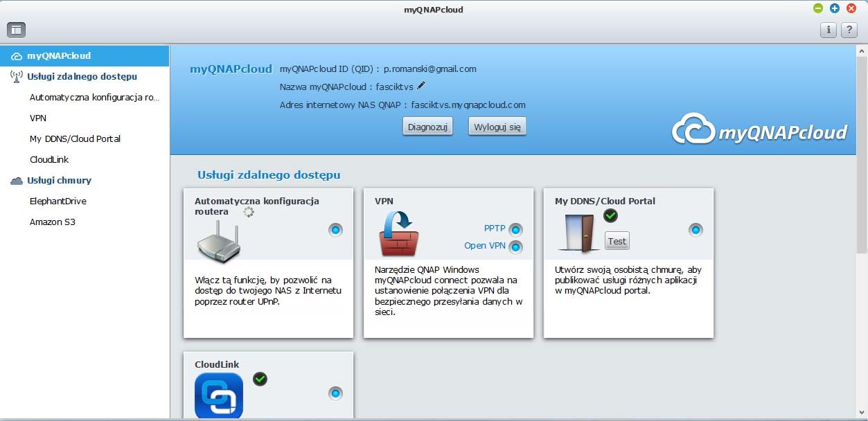
Task: Open My DDNS/Cloud Portal in sidebar
Action: point(75,139)
